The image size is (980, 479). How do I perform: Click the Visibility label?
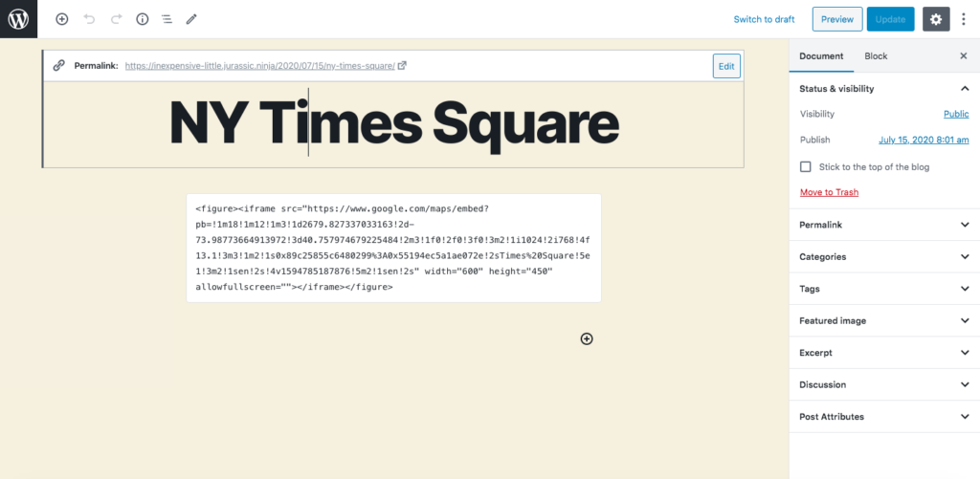tap(817, 115)
